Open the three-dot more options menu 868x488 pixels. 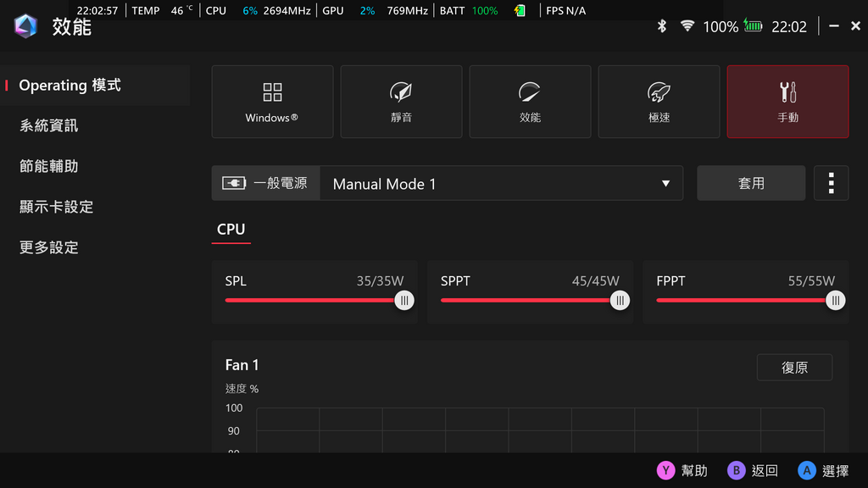click(x=831, y=183)
